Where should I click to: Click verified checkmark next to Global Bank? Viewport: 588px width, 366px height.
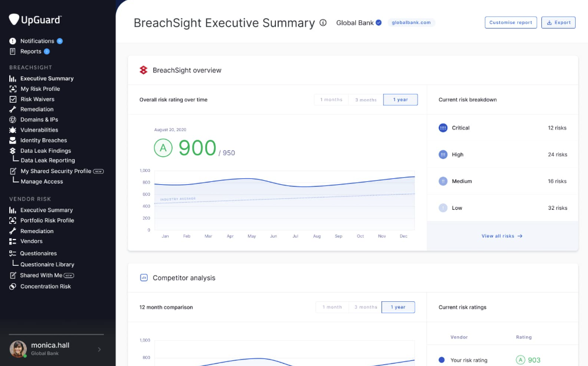[x=379, y=23]
